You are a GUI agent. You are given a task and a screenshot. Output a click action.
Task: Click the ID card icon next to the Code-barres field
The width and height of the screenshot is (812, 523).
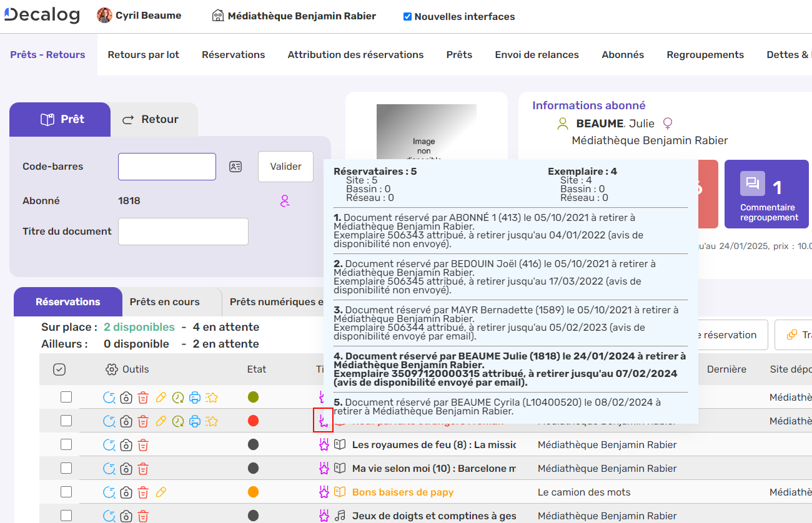click(x=235, y=166)
